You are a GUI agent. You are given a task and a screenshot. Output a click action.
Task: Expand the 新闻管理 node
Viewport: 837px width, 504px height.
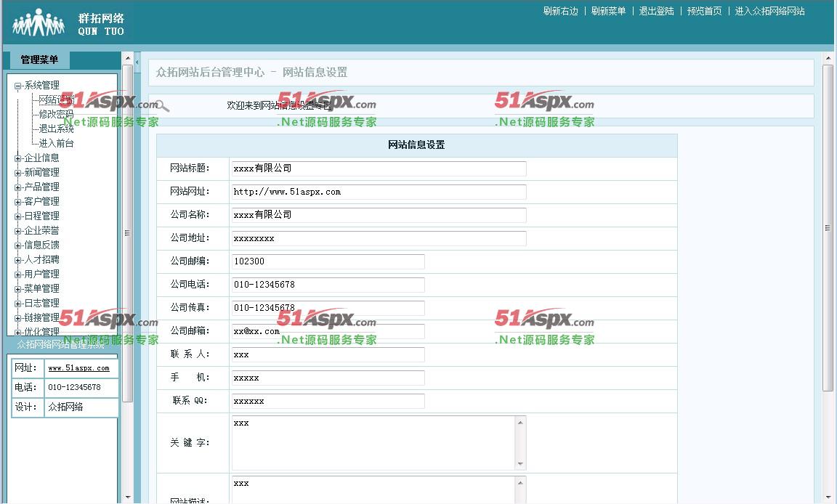pyautogui.click(x=17, y=173)
